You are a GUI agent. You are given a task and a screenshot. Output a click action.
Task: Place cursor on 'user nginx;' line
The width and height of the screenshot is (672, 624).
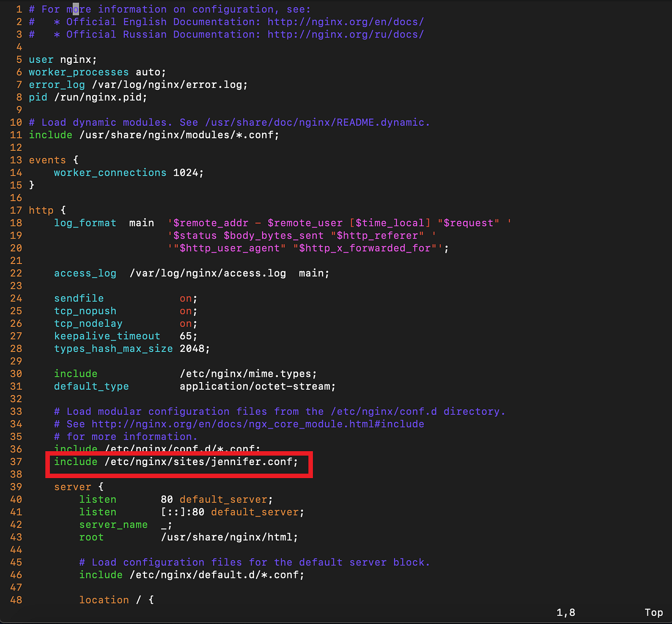point(63,60)
